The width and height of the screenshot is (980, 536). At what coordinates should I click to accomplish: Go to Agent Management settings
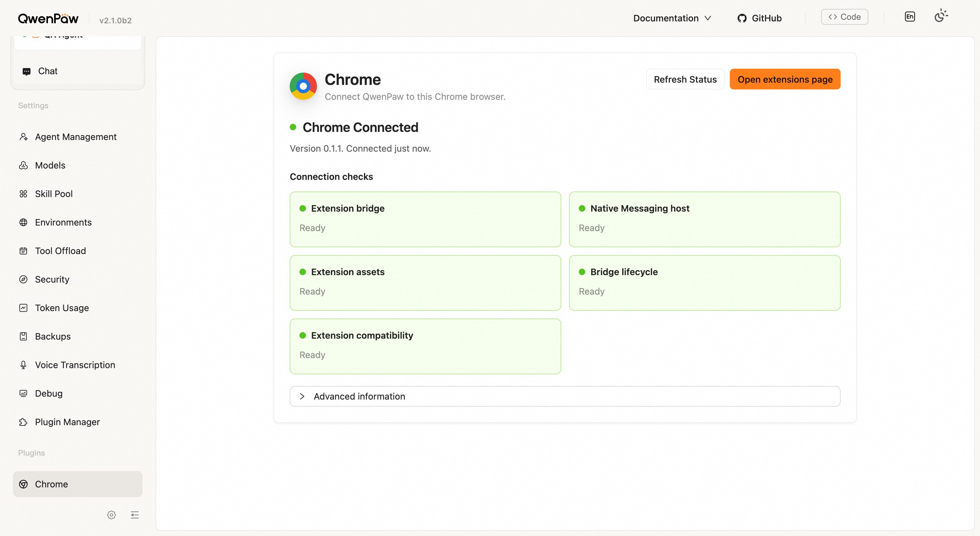[77, 137]
